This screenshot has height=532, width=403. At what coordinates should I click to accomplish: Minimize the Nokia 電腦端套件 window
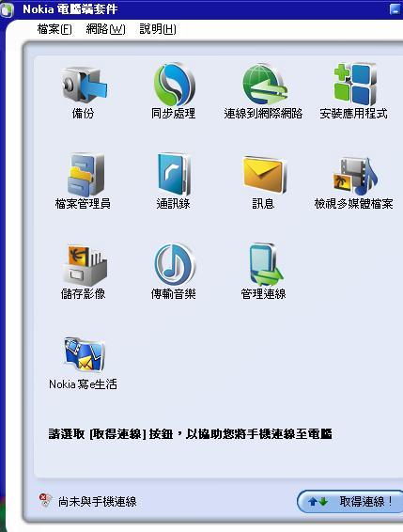click(395, 9)
